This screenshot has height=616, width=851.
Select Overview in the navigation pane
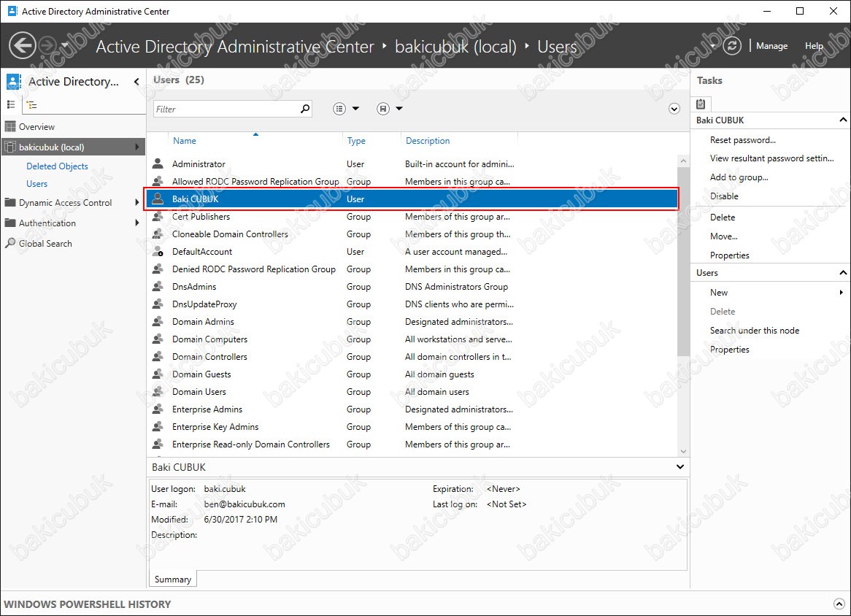[36, 126]
